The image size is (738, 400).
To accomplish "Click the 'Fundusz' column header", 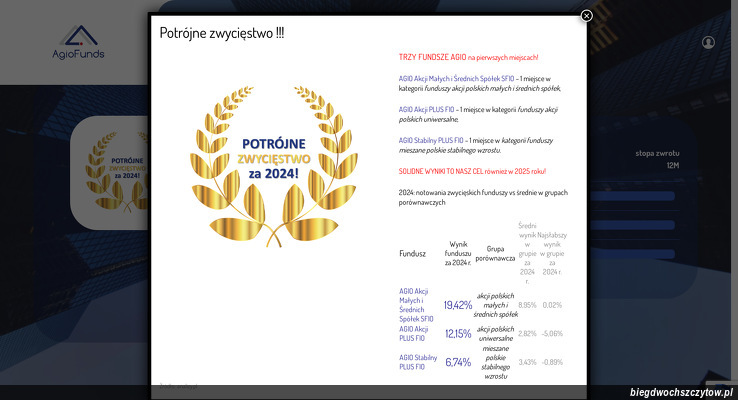I will tap(412, 254).
